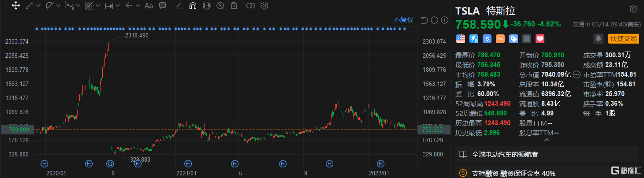Click the 总市值 7840.09亿 value
Viewport: 644px width, 178px height.
(x=555, y=74)
